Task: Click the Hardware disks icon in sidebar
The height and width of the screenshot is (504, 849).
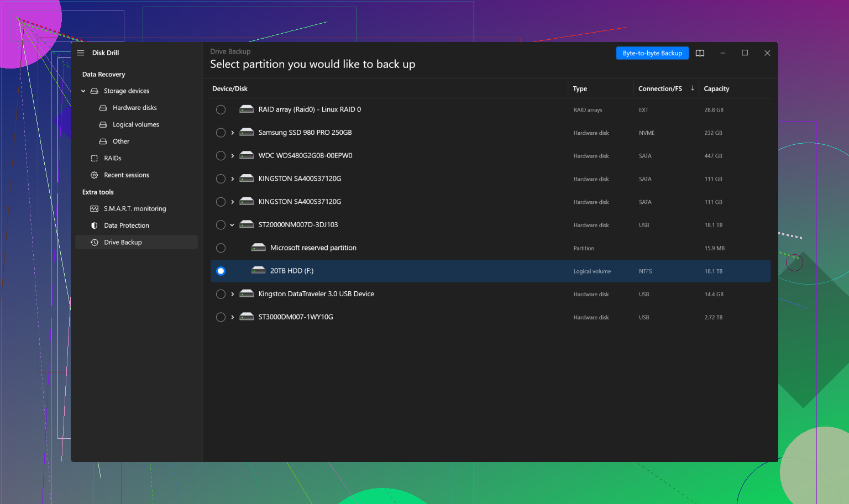Action: (x=103, y=108)
